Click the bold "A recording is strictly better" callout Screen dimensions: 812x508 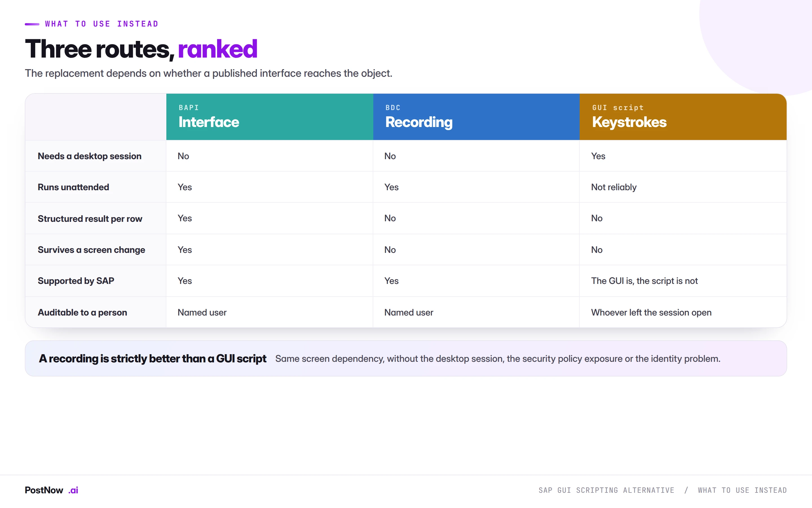pyautogui.click(x=153, y=358)
